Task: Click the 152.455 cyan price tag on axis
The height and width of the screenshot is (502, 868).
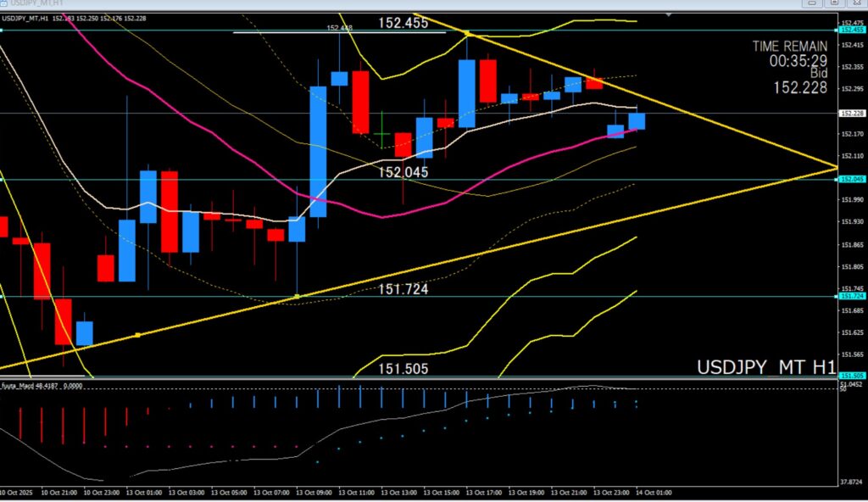Action: click(x=850, y=30)
